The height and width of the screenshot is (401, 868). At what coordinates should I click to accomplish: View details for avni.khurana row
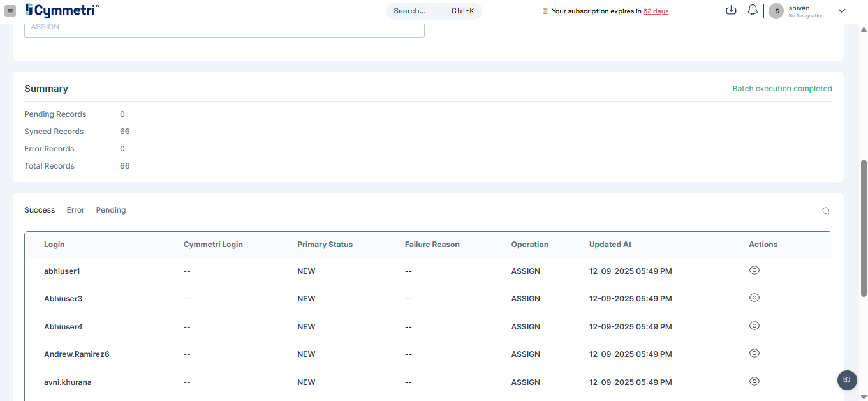[x=754, y=381]
